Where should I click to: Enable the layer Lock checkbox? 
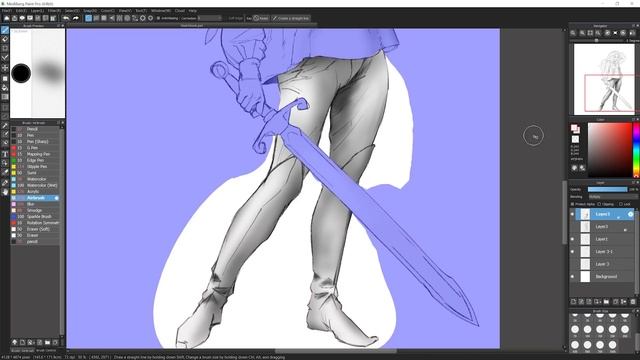click(621, 204)
